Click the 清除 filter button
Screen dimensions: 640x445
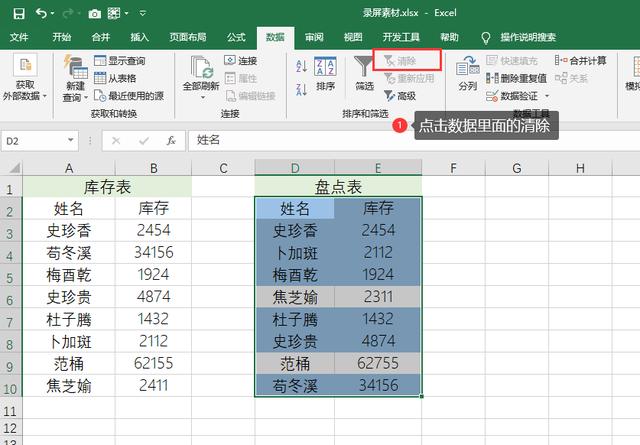pos(400,61)
